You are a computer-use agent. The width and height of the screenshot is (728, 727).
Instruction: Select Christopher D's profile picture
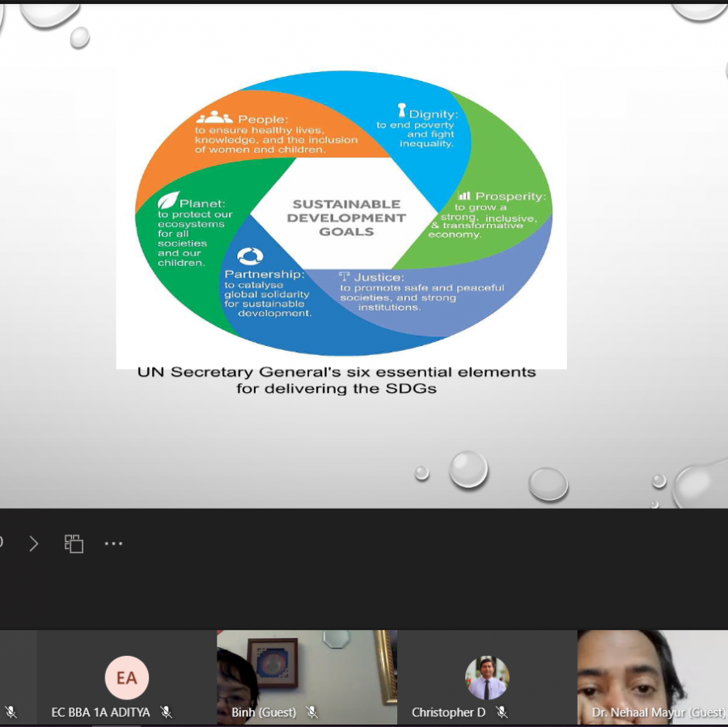(487, 678)
